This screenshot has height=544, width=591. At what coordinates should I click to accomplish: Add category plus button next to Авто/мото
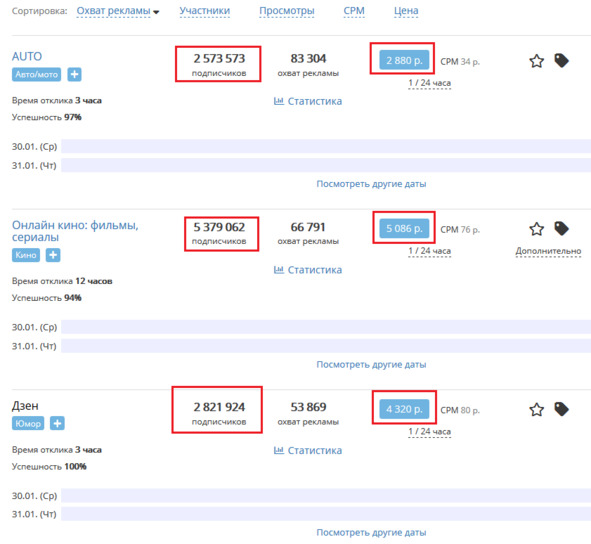74,74
